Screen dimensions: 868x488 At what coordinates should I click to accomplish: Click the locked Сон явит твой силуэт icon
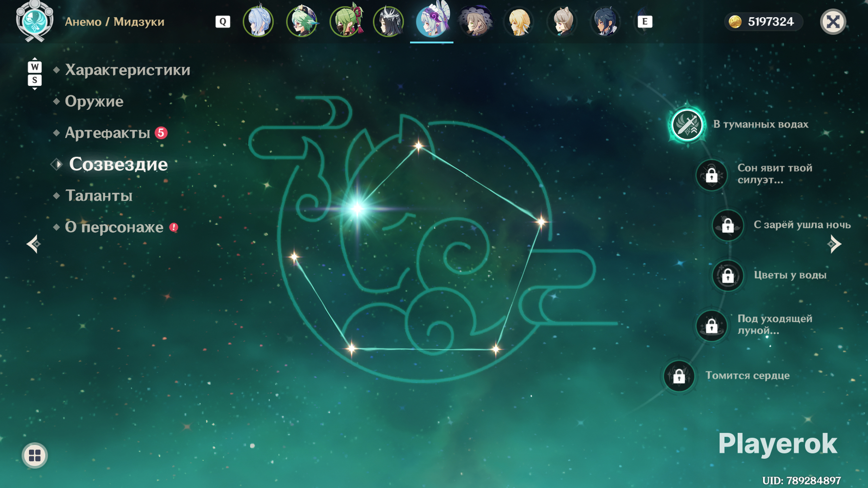(x=711, y=175)
